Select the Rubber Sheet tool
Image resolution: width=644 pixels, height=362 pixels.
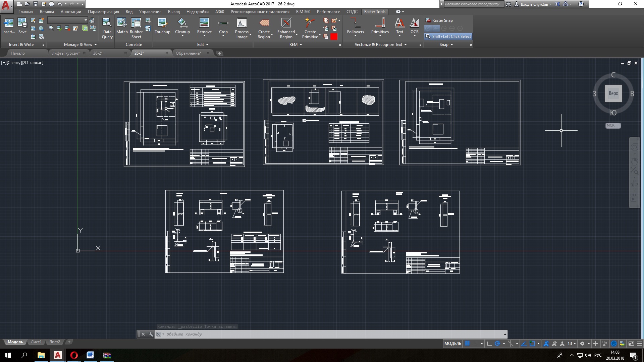tap(136, 28)
